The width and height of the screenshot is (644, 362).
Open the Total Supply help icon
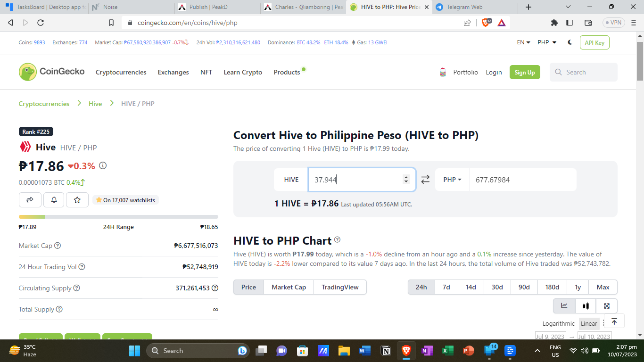coord(59,309)
